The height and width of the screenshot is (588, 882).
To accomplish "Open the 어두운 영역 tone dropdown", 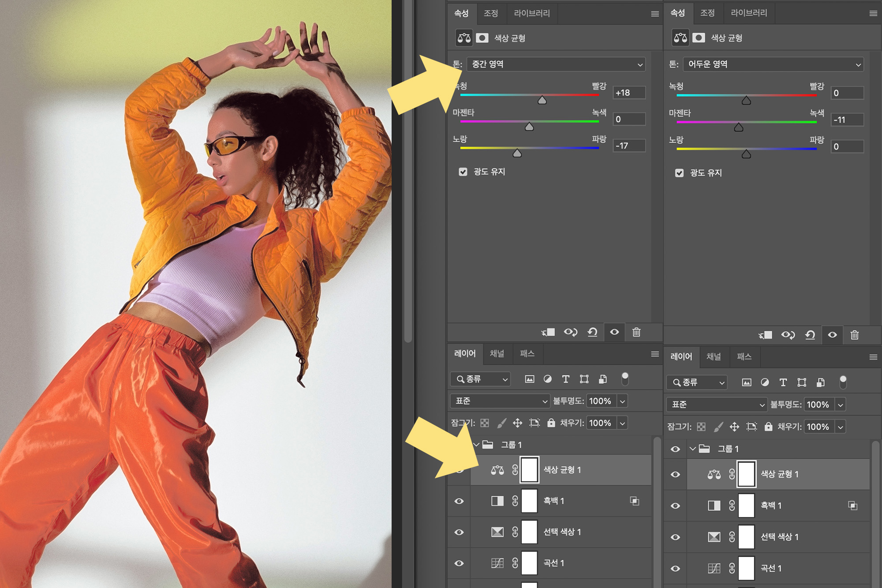I will (x=773, y=64).
